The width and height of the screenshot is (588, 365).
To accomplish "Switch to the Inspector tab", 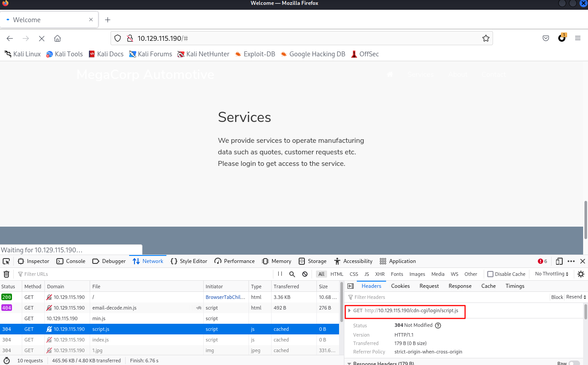I will click(33, 261).
